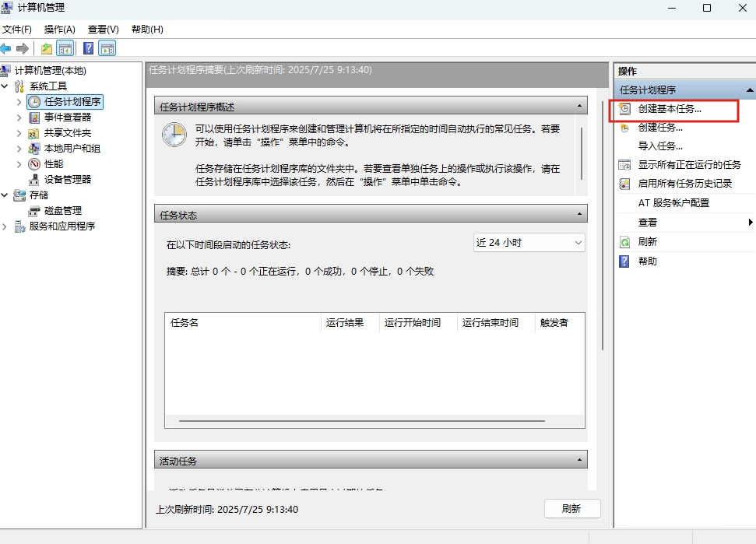Select 磁盘管理 label in tree
The width and height of the screenshot is (756, 544).
(x=63, y=211)
